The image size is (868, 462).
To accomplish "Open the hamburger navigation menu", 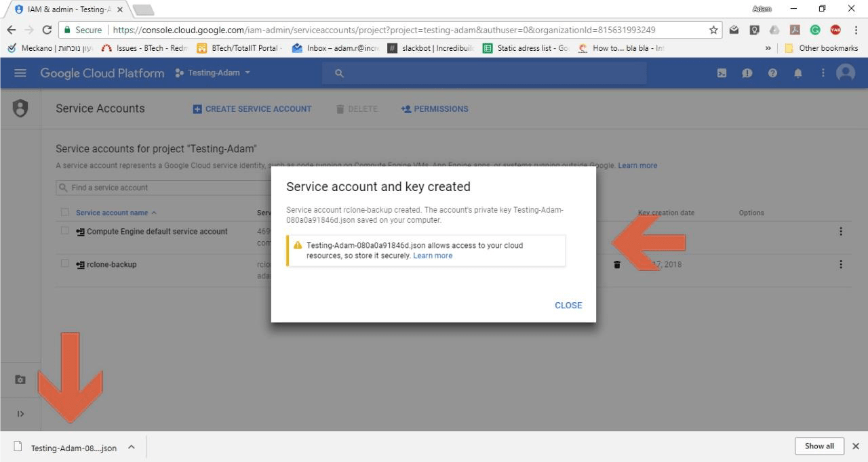I will pos(20,73).
